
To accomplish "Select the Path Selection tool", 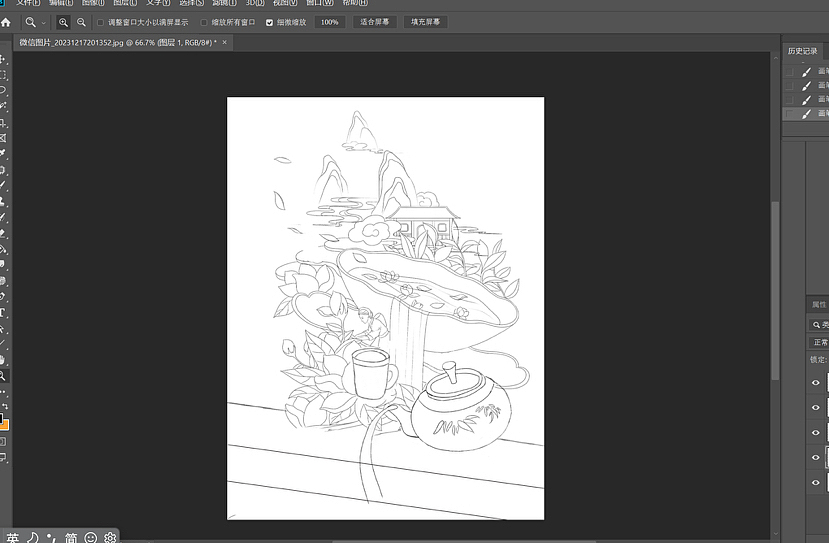I will coord(3,328).
